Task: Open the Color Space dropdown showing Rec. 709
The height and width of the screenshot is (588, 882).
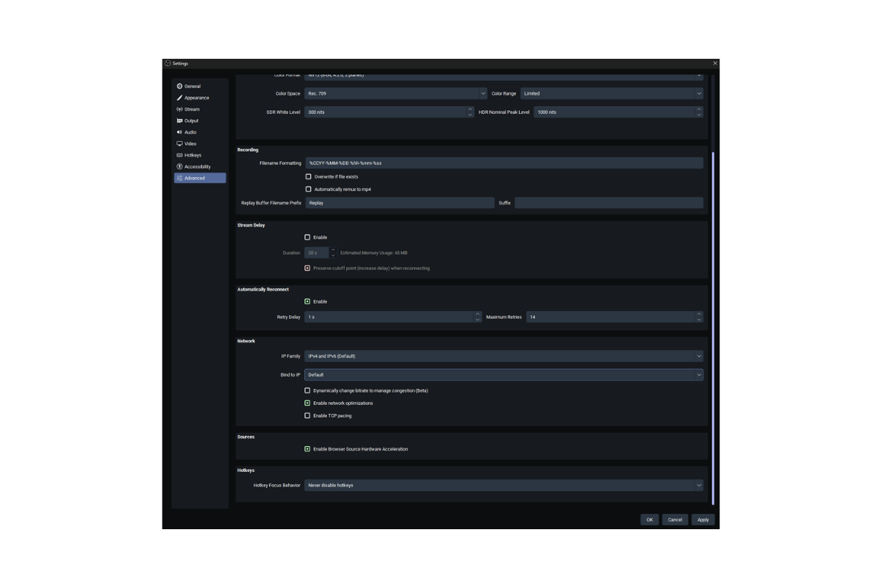Action: pyautogui.click(x=396, y=93)
